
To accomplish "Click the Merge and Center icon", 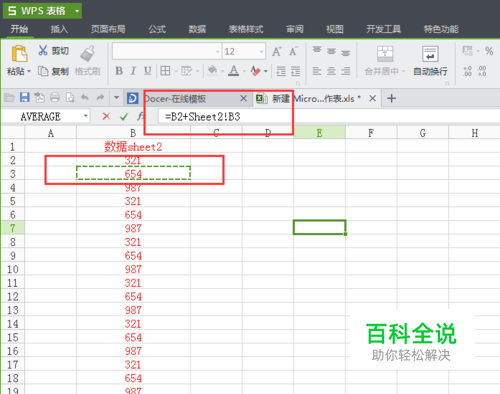I will pos(385,54).
